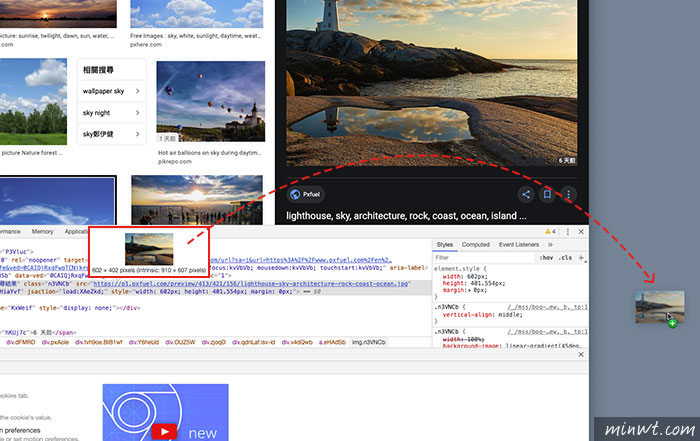Switch to DevTools Application tab
This screenshot has height=441, width=700.
click(x=76, y=231)
